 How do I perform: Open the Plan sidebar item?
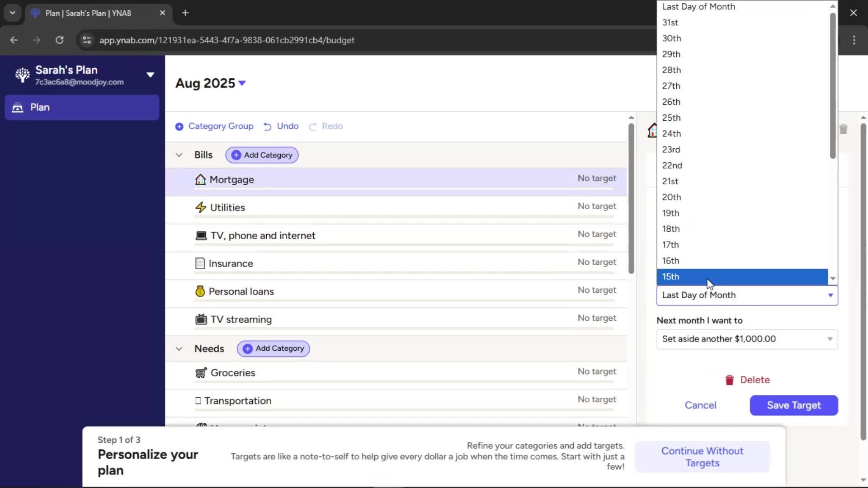click(82, 107)
